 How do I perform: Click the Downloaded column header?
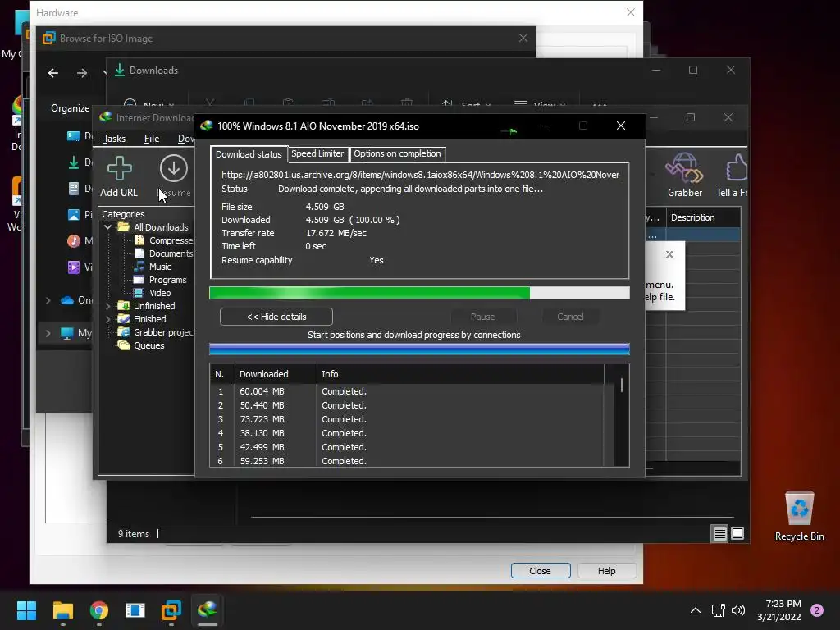pos(276,374)
